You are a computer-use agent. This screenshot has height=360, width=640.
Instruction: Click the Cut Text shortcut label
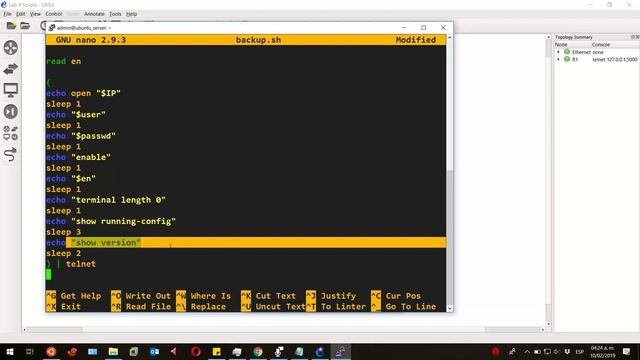(x=276, y=296)
